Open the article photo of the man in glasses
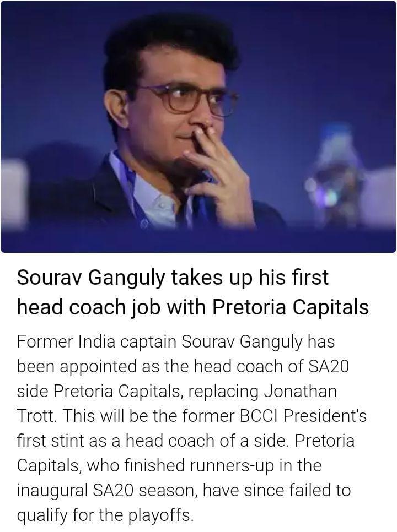 click(198, 127)
